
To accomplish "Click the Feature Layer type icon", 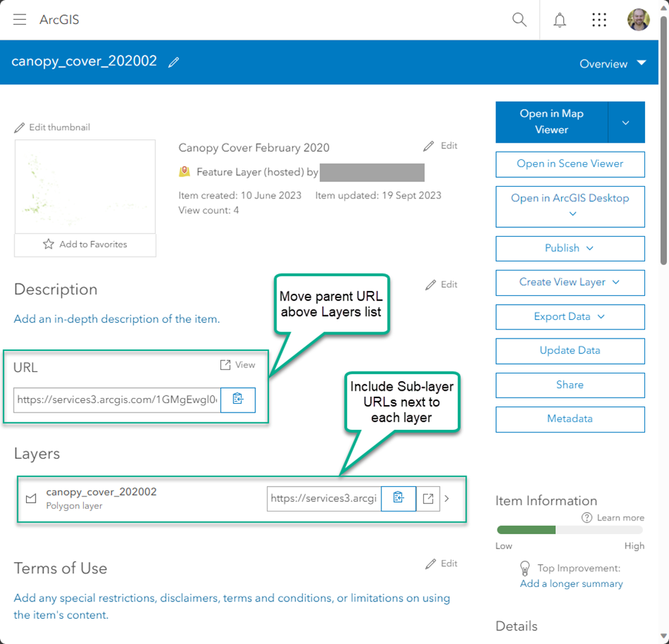I will tap(185, 172).
